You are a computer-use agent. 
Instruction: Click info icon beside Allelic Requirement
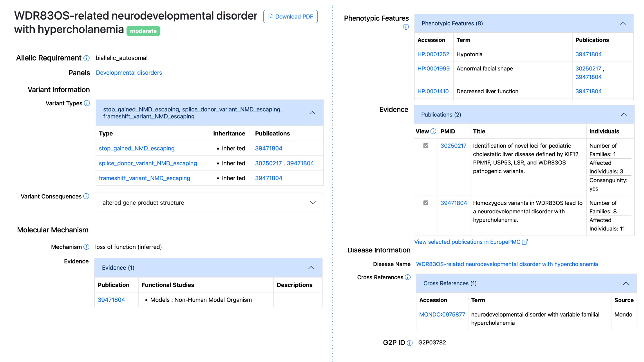[86, 58]
